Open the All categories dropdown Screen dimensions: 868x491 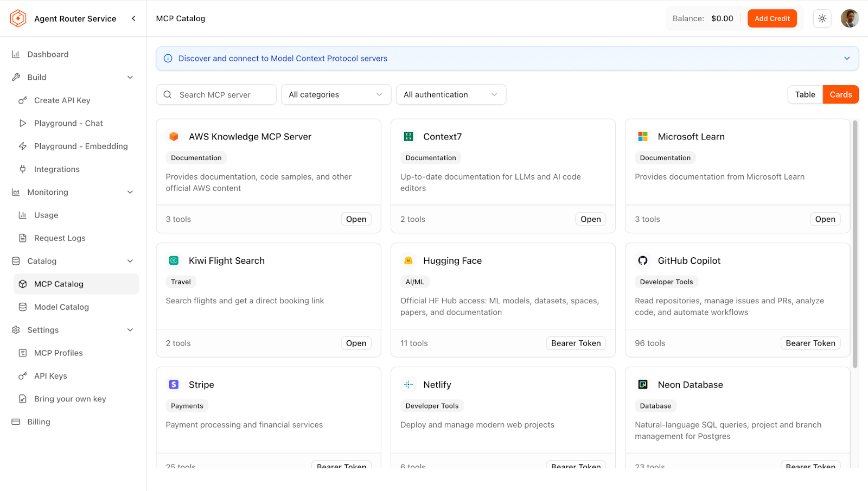pos(336,94)
